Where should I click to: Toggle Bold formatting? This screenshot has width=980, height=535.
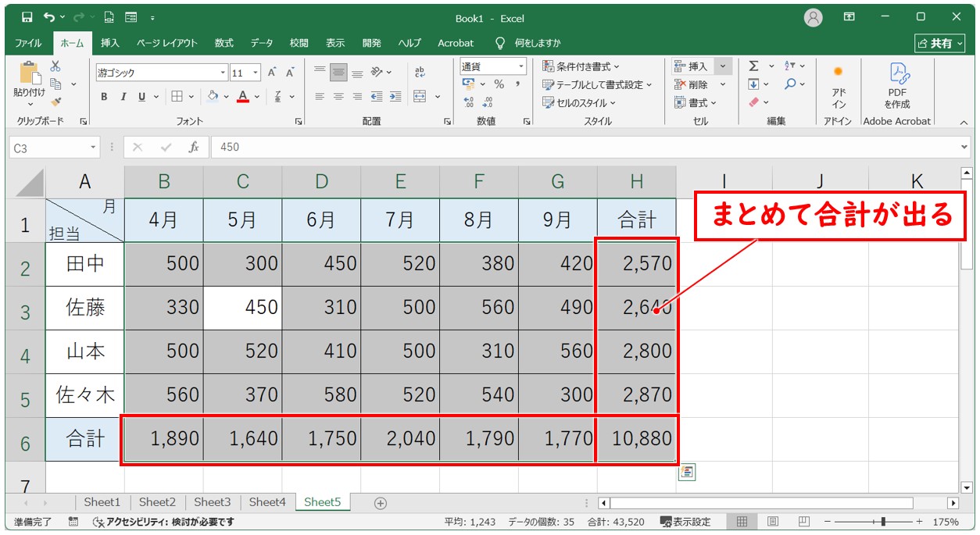point(104,97)
